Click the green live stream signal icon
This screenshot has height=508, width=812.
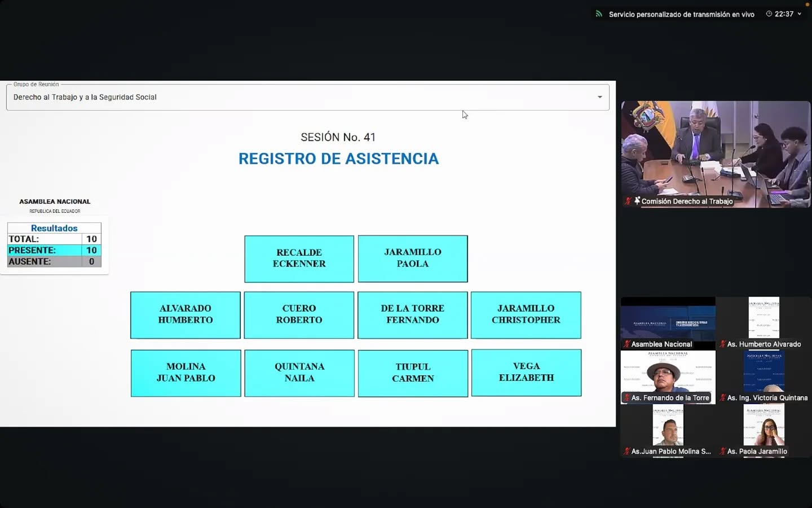pos(599,14)
